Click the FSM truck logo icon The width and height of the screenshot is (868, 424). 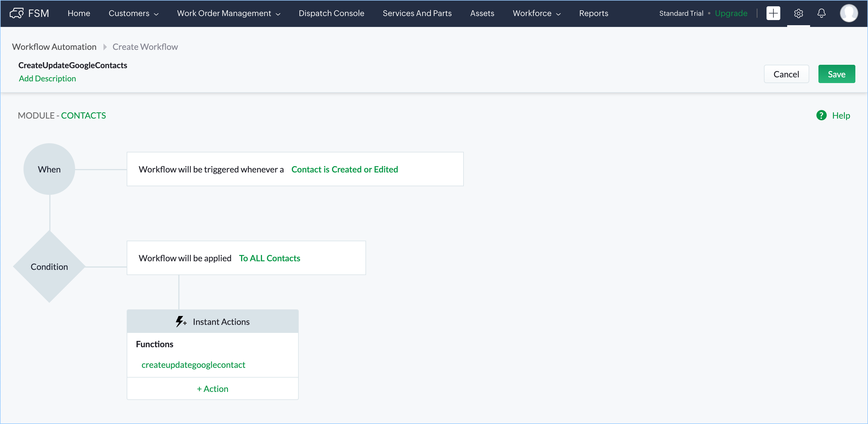coord(17,13)
